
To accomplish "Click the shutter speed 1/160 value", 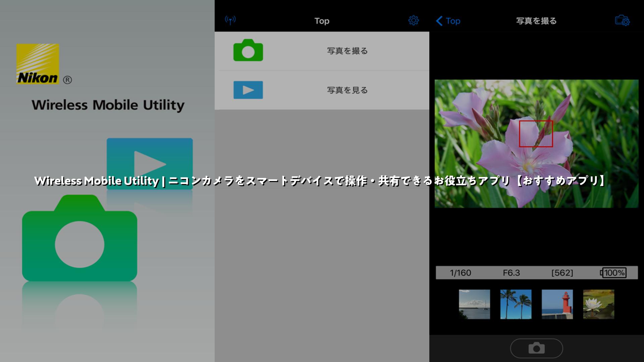I will (460, 273).
